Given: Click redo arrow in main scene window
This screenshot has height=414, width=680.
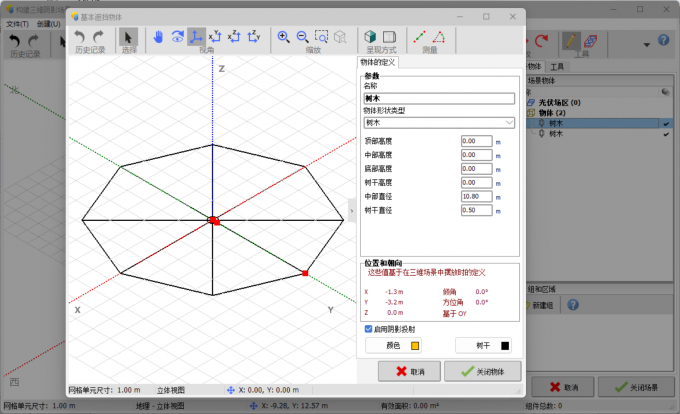Looking at the screenshot, I should coord(34,41).
